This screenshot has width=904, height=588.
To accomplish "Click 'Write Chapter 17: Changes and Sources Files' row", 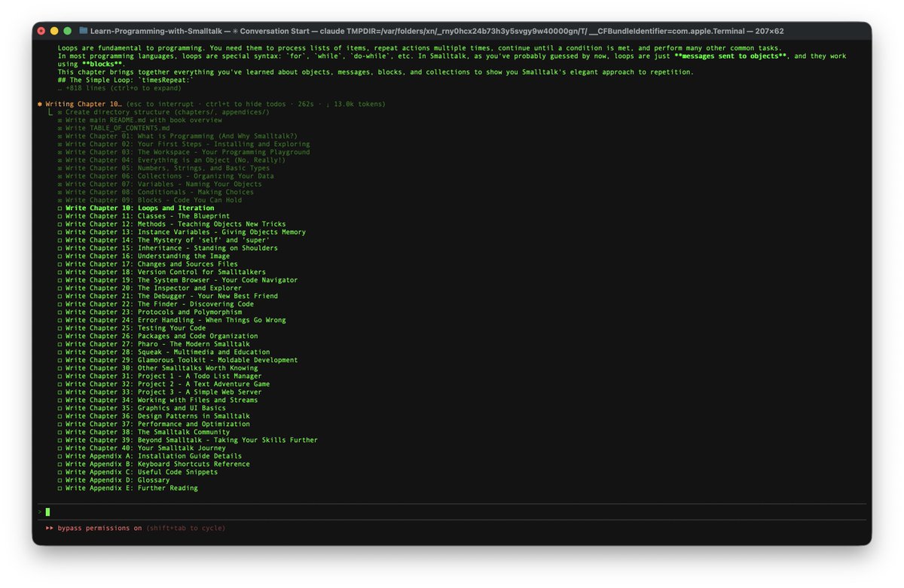I will click(147, 264).
